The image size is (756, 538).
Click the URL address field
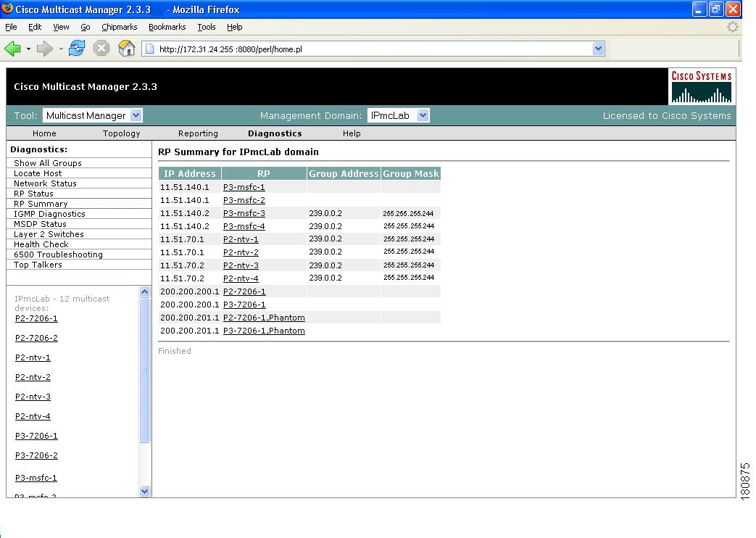[374, 49]
